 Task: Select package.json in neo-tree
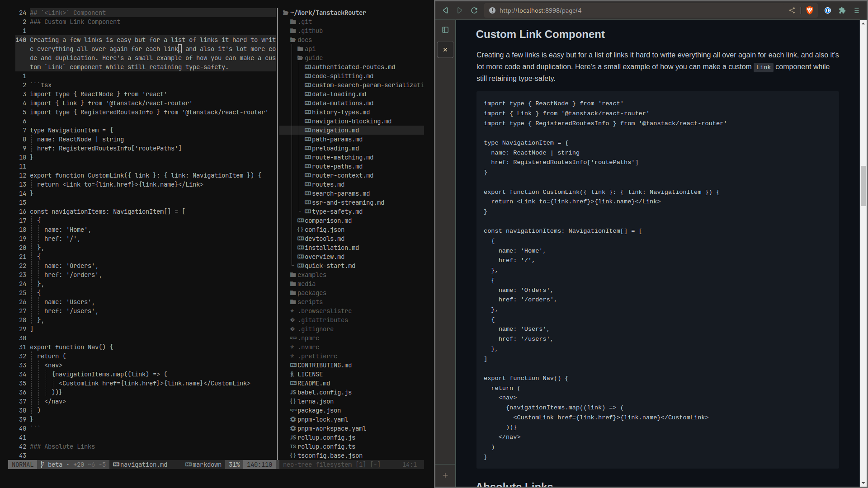pos(319,410)
